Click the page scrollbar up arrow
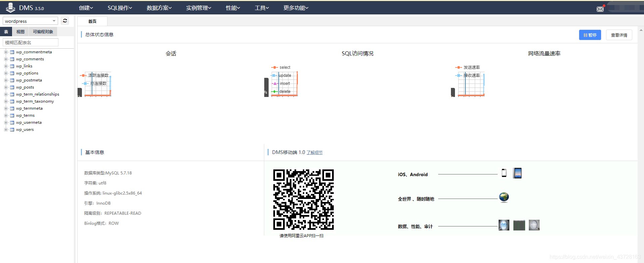Screen dimensions: 644x263 [x=641, y=30]
